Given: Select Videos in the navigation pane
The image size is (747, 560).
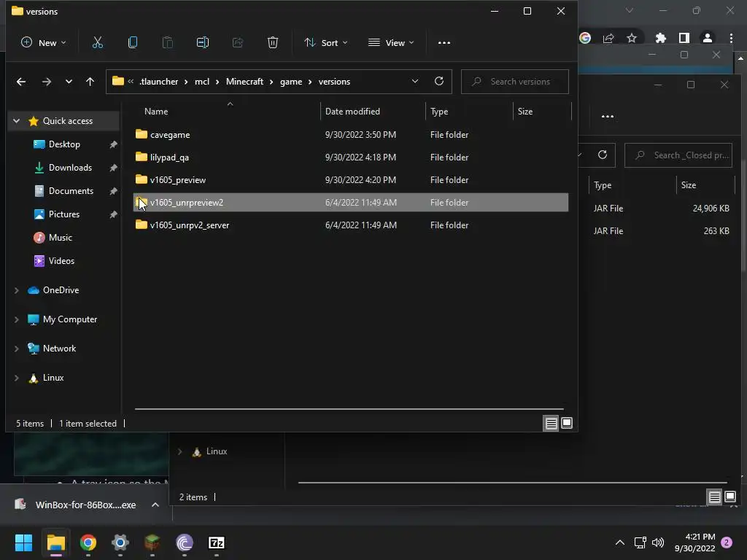Looking at the screenshot, I should click(61, 261).
